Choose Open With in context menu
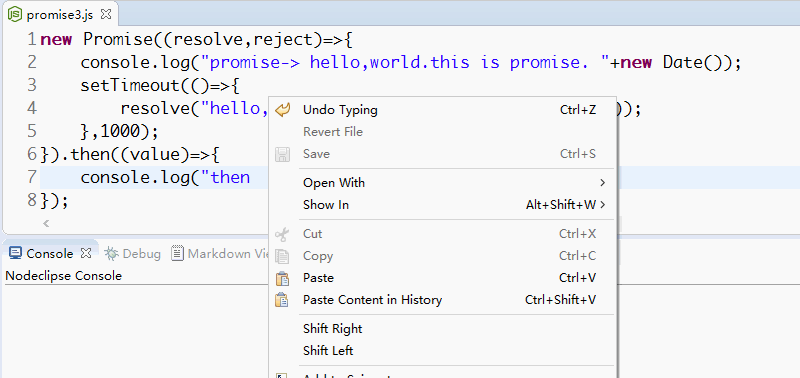800x378 pixels. (334, 183)
